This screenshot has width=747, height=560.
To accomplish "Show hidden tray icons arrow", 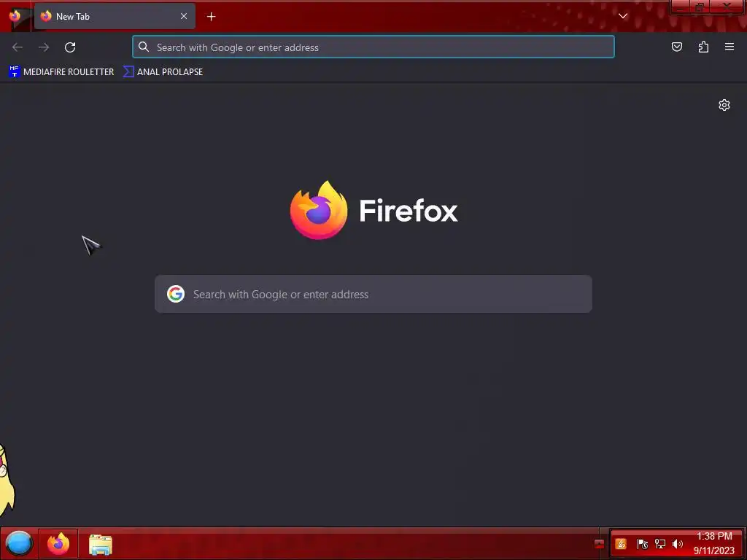I will [x=600, y=544].
